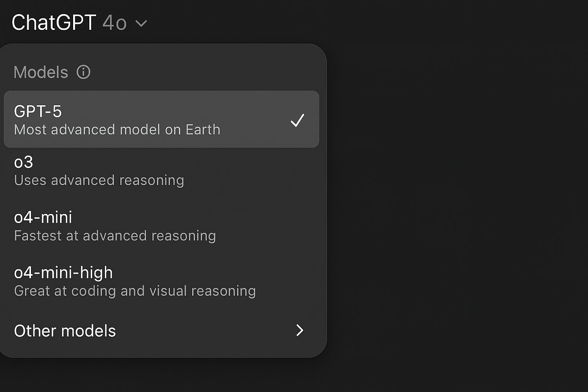Expand the Other models submenu
This screenshot has width=588, height=392.
pyautogui.click(x=161, y=330)
